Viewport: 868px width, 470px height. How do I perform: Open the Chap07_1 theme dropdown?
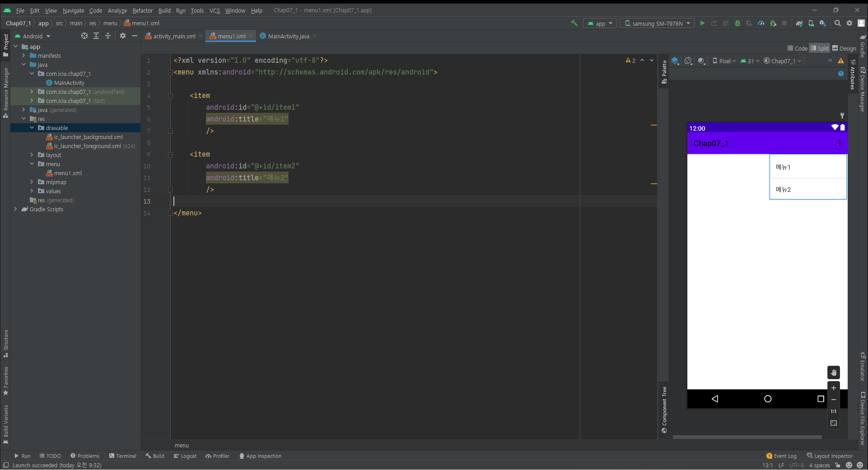783,61
